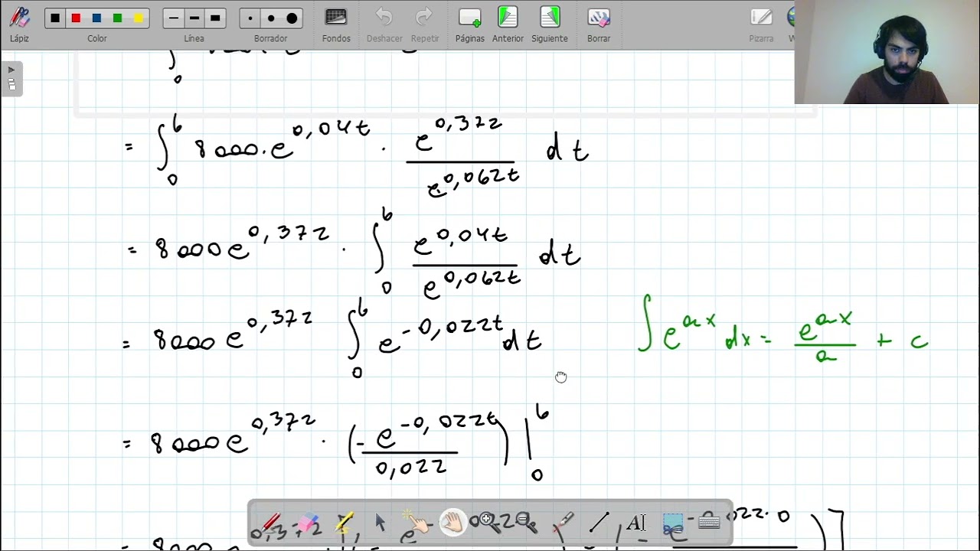The width and height of the screenshot is (980, 551).
Task: Select the text insertion tool
Action: coord(636,523)
